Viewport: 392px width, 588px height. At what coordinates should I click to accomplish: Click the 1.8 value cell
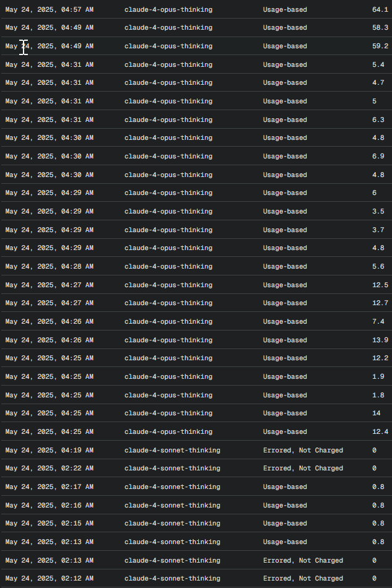(x=378, y=395)
